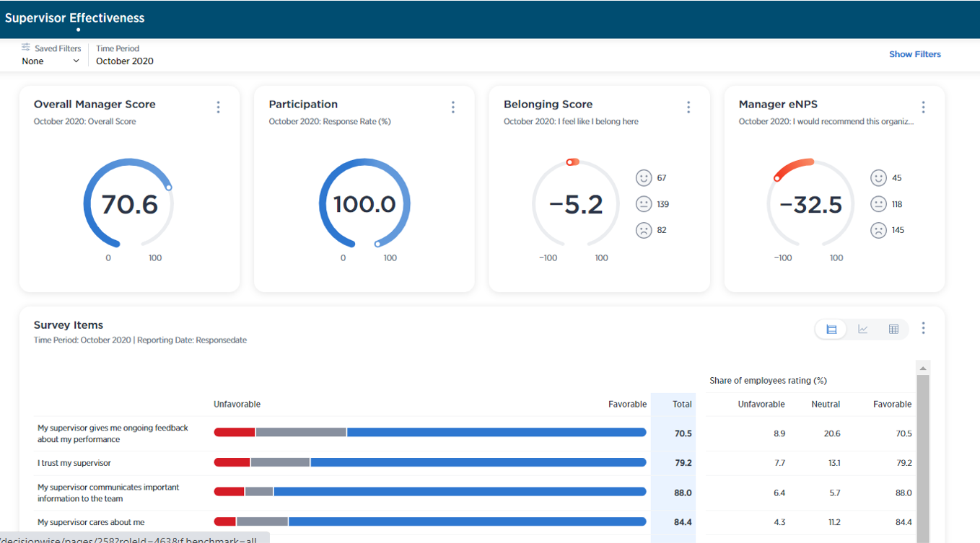Switch Survey Items to table grid view
The height and width of the screenshot is (543, 980).
pos(893,329)
